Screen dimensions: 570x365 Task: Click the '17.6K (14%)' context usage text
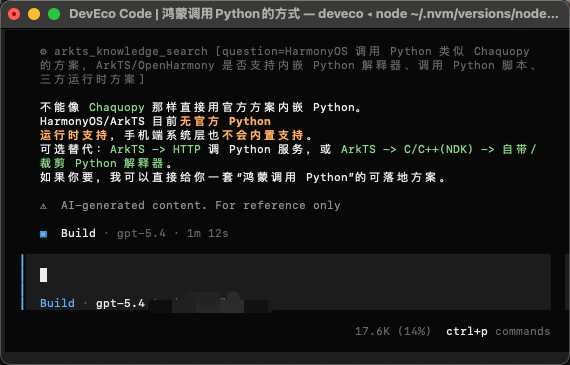[393, 331]
